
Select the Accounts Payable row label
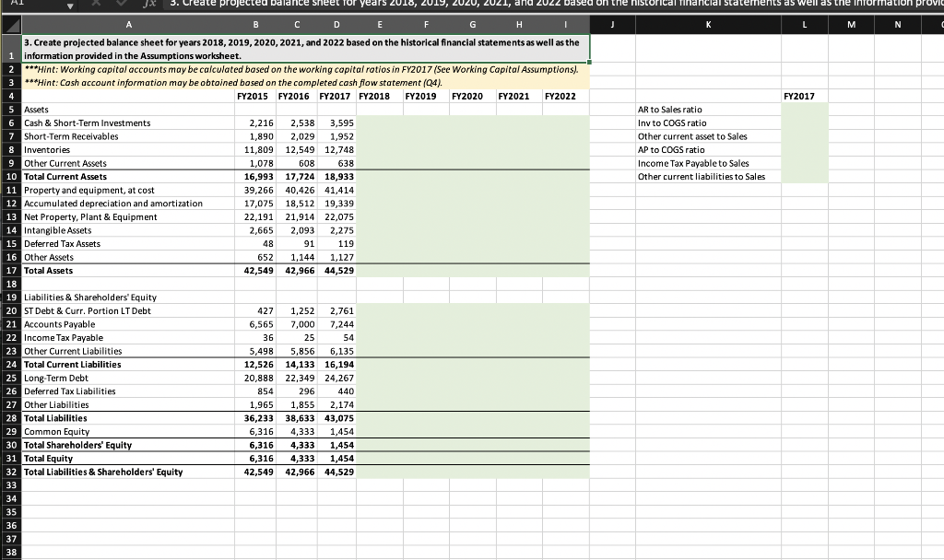pyautogui.click(x=61, y=324)
